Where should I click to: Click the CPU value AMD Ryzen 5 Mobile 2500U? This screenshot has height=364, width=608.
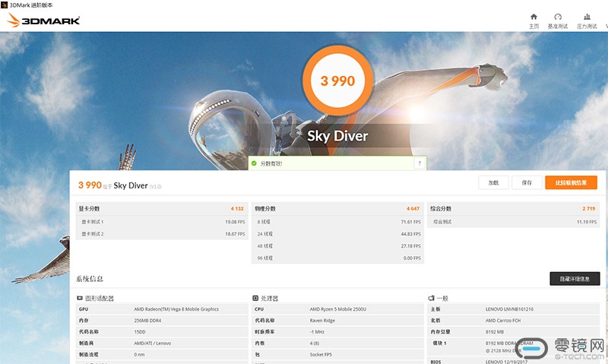tap(338, 309)
